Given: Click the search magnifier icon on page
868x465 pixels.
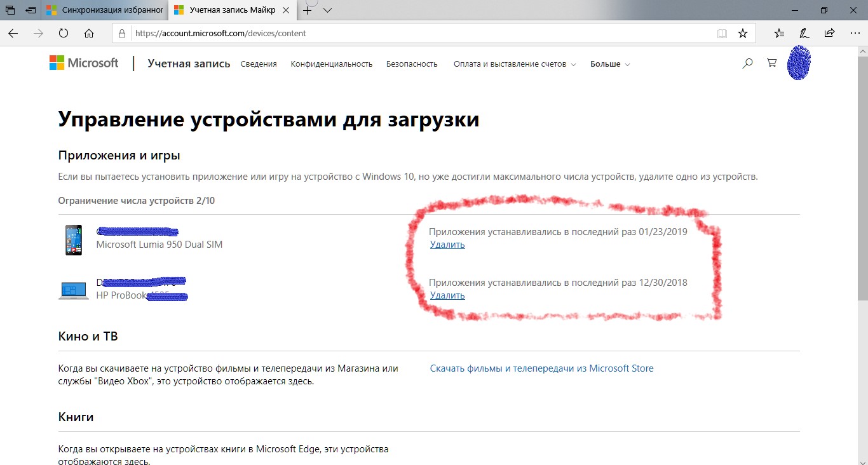Looking at the screenshot, I should coord(748,64).
